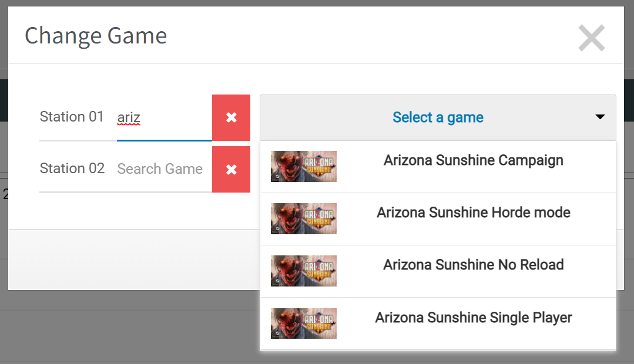Collapse dropdown using the caret arrow
This screenshot has height=364, width=634.
[600, 117]
